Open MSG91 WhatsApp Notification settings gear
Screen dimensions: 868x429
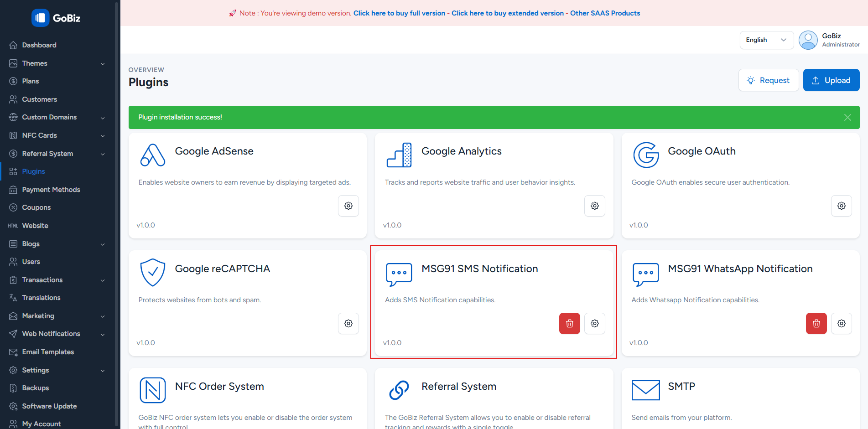pyautogui.click(x=841, y=324)
